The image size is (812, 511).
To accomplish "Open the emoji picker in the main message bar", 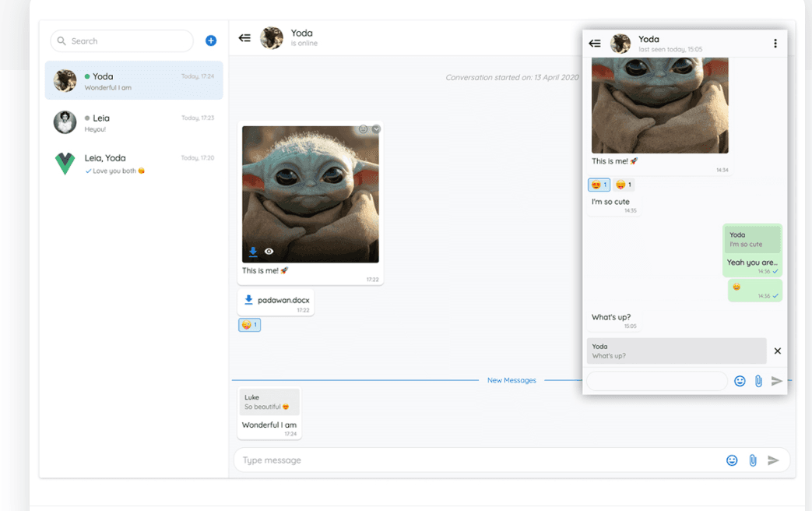I will point(732,460).
